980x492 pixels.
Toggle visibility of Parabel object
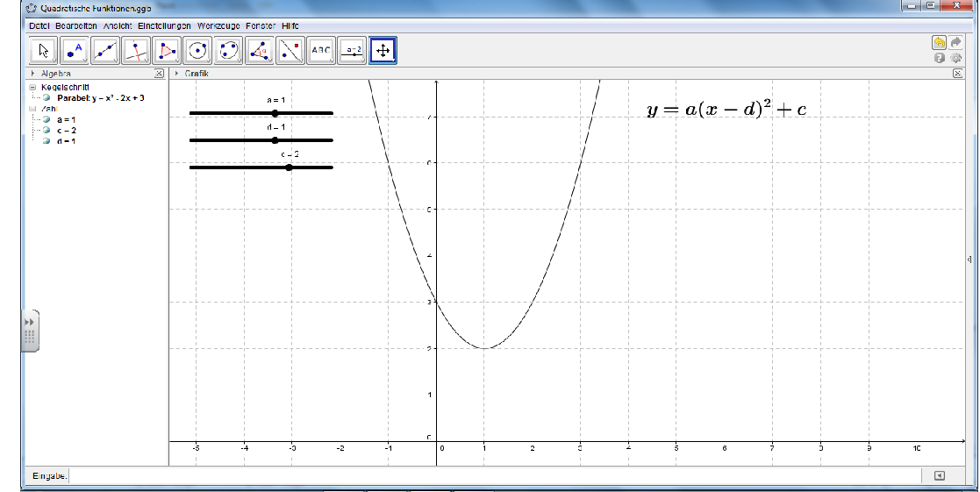coord(46,98)
